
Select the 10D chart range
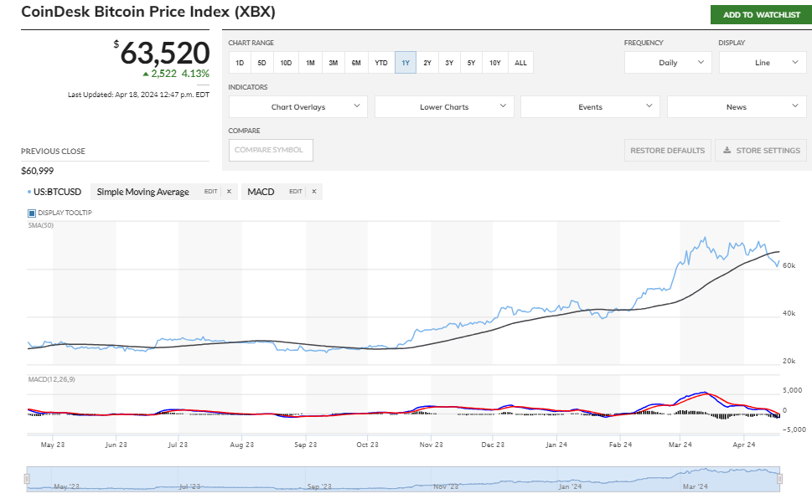tap(286, 63)
